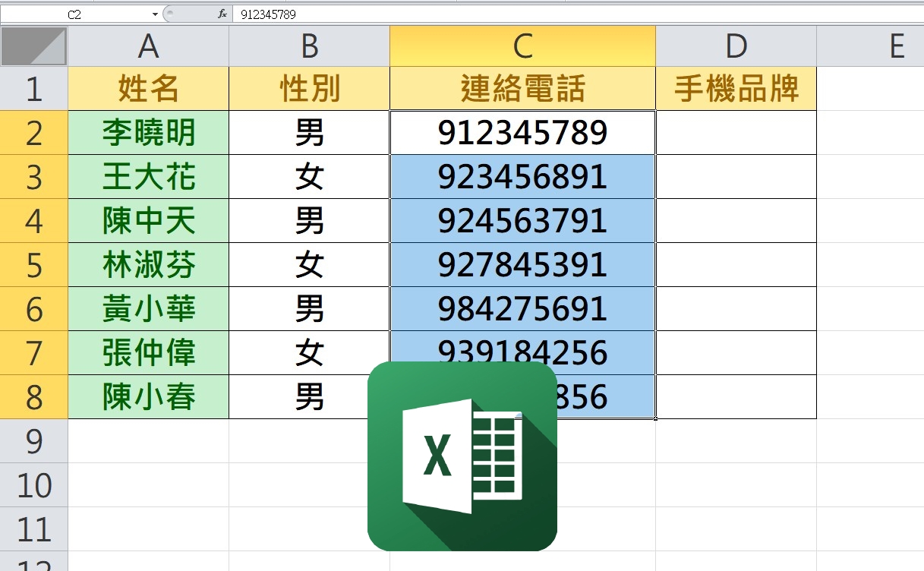Select the cell with name 李曉明
924x571 pixels.
click(x=149, y=133)
